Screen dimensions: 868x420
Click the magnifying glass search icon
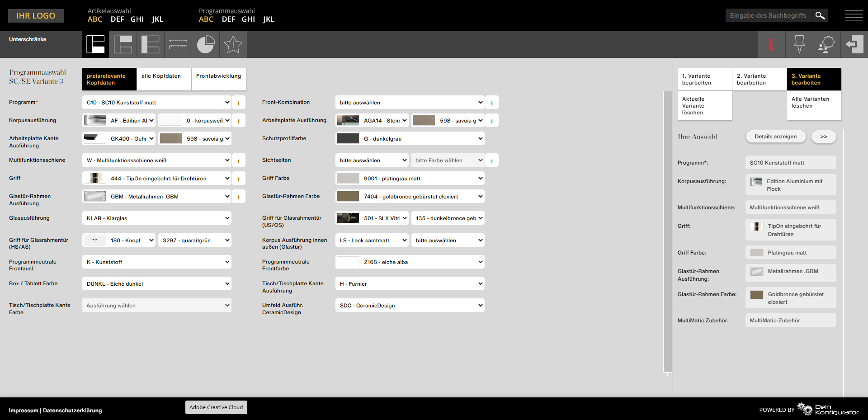click(x=820, y=15)
